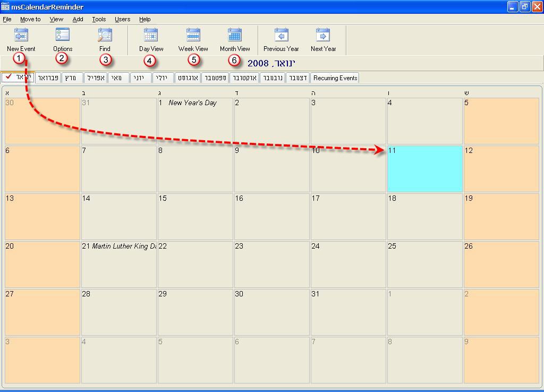The image size is (544, 392).
Task: Click the day 31 cell in last week
Action: 347,312
